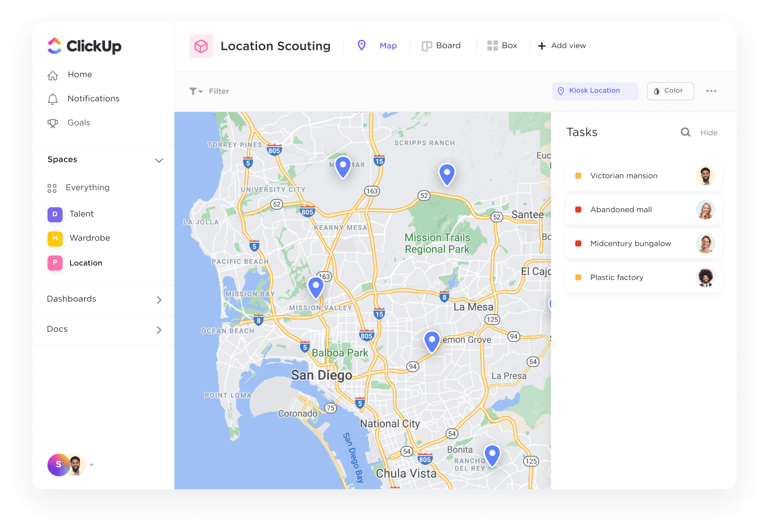Click Add view
Image resolution: width=769 pixels, height=532 pixels.
pos(562,46)
